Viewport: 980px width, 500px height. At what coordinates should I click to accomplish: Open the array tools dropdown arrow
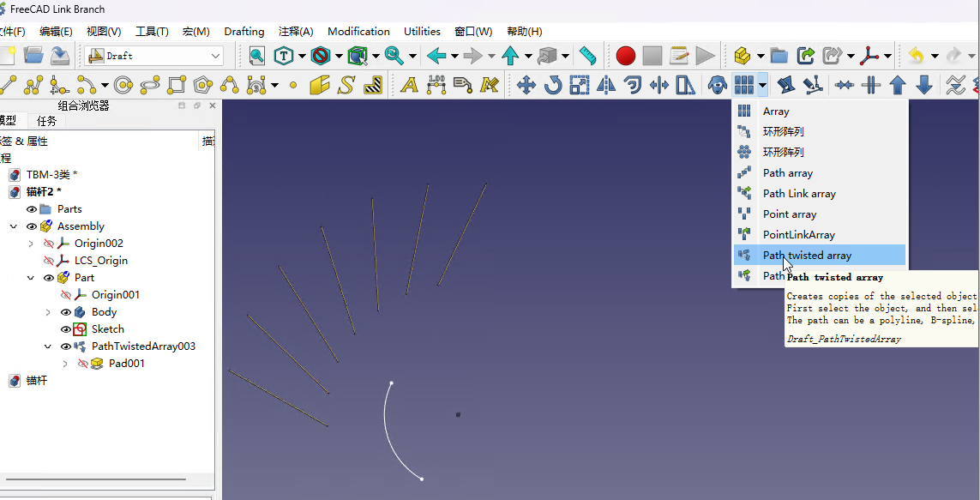pyautogui.click(x=762, y=84)
